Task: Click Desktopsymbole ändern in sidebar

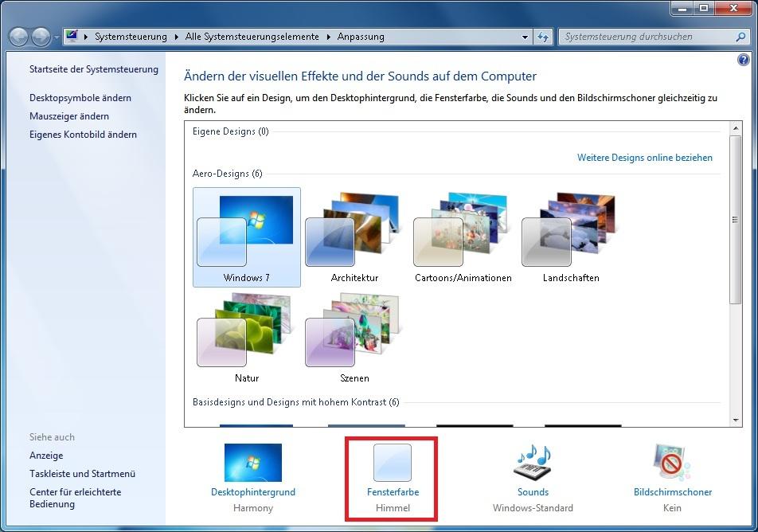Action: coord(80,98)
